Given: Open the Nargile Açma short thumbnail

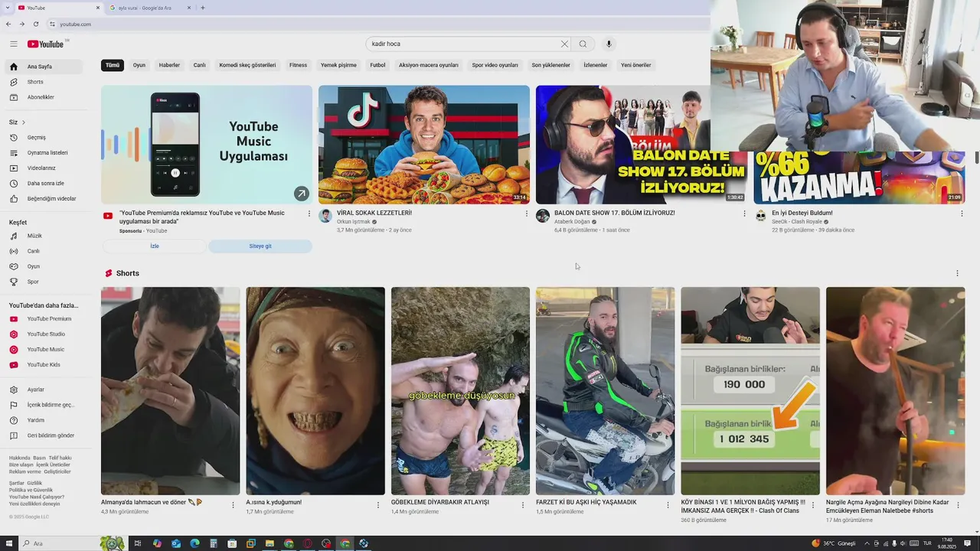Looking at the screenshot, I should click(x=895, y=391).
